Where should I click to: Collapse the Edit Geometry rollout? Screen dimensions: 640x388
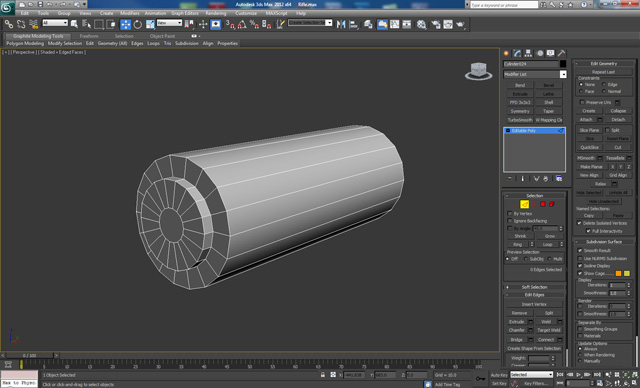[x=604, y=64]
